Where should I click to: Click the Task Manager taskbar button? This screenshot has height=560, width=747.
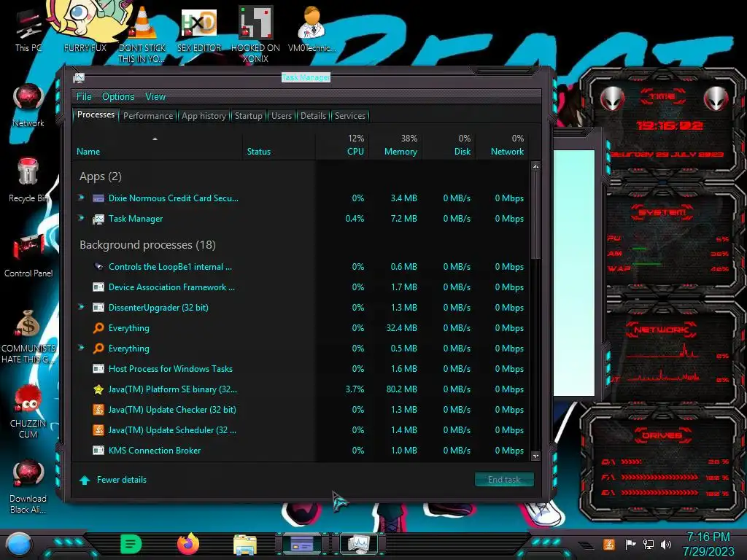[x=359, y=544]
